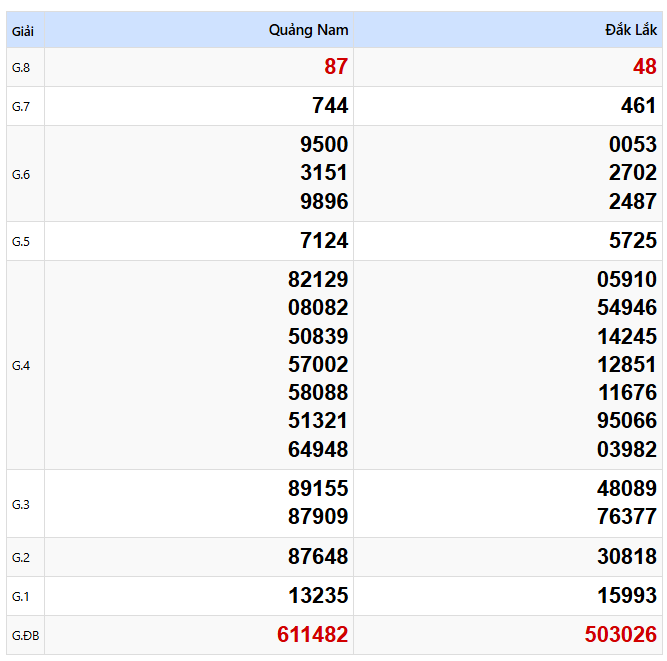Select the G.1 result 15993

coord(627,595)
